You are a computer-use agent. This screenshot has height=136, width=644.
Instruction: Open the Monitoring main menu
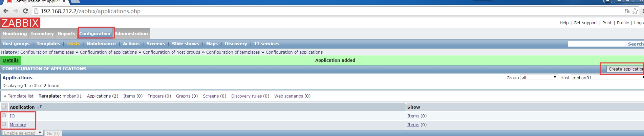point(15,33)
